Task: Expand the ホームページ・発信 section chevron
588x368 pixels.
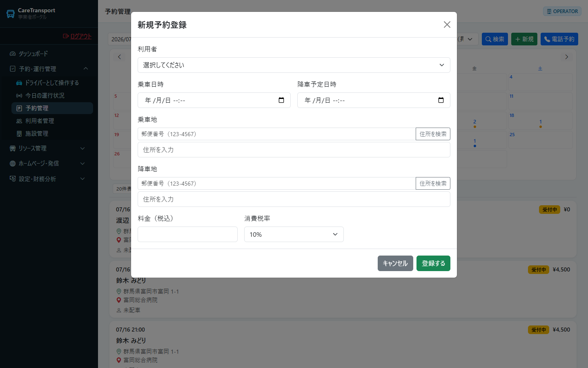Action: pyautogui.click(x=82, y=164)
